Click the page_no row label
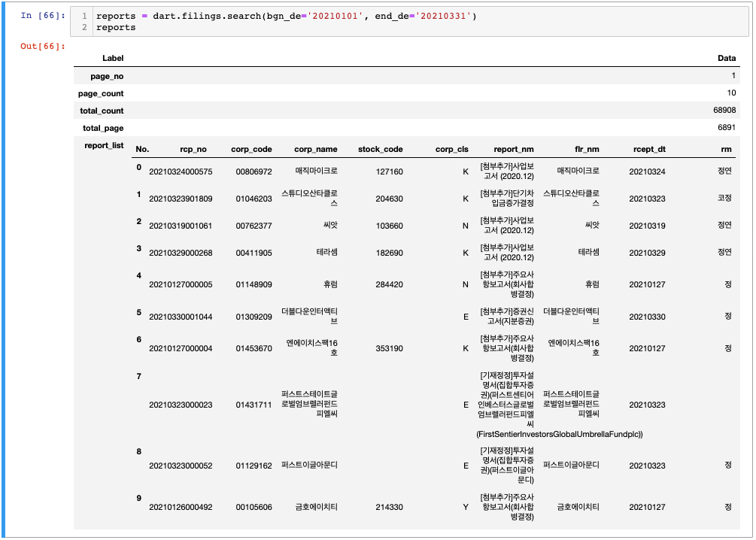756x540 pixels. 107,76
